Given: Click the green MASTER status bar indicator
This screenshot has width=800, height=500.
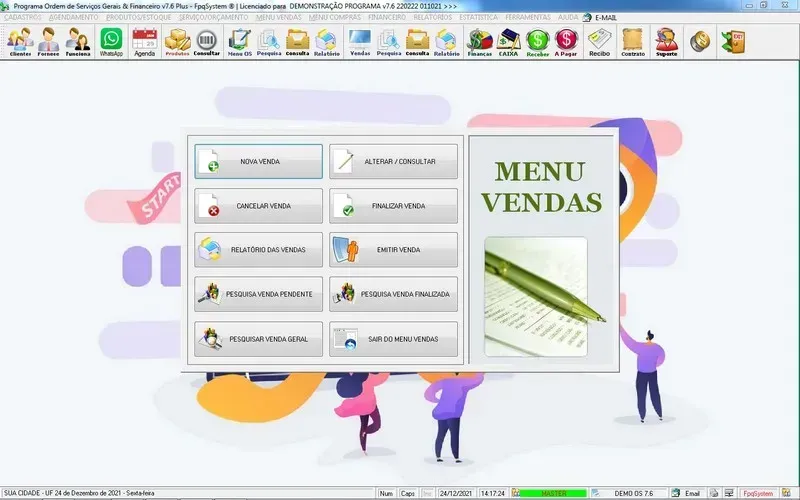Looking at the screenshot, I should pos(552,493).
